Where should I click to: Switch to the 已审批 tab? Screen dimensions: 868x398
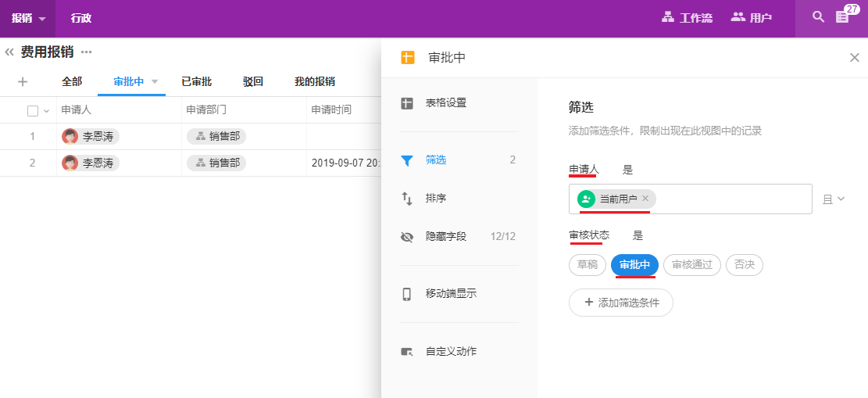click(196, 81)
